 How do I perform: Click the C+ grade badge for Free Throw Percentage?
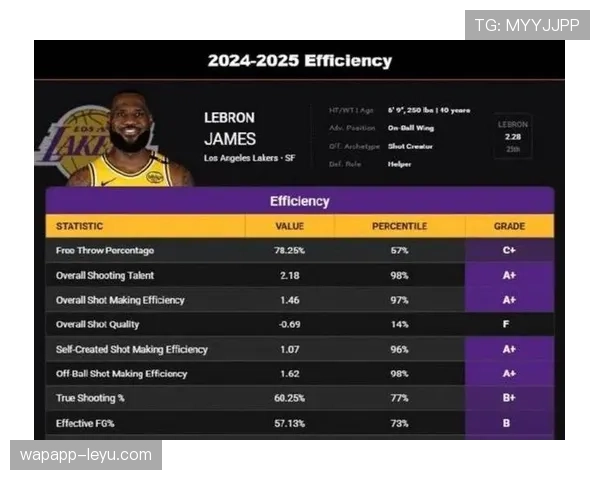click(x=509, y=250)
